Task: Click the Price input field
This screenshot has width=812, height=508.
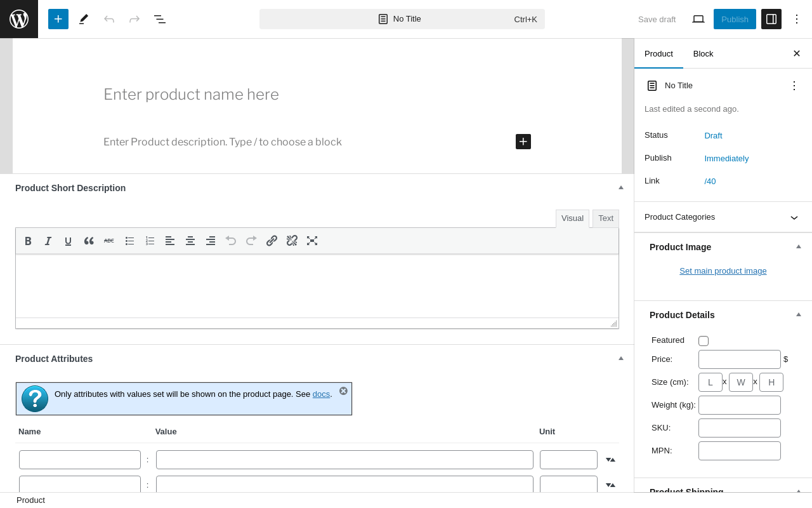Action: (x=739, y=359)
